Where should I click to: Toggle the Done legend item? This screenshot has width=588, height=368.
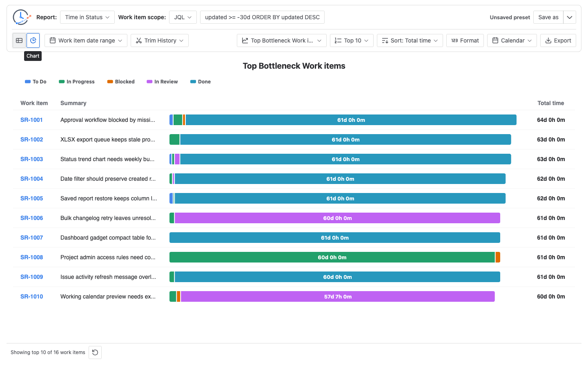tap(200, 82)
